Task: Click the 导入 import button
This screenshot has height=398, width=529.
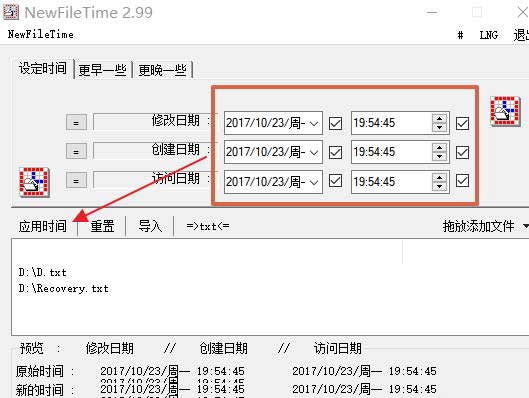Action: 150,226
